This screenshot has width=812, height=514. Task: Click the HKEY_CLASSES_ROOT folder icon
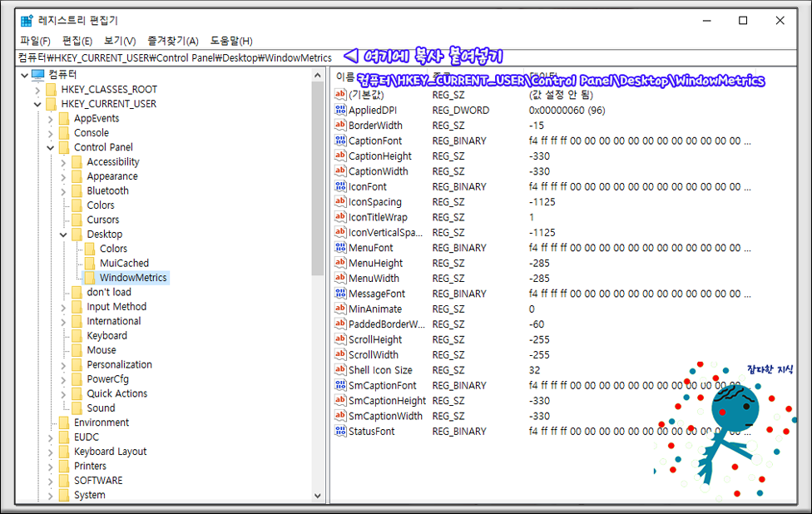coord(52,90)
